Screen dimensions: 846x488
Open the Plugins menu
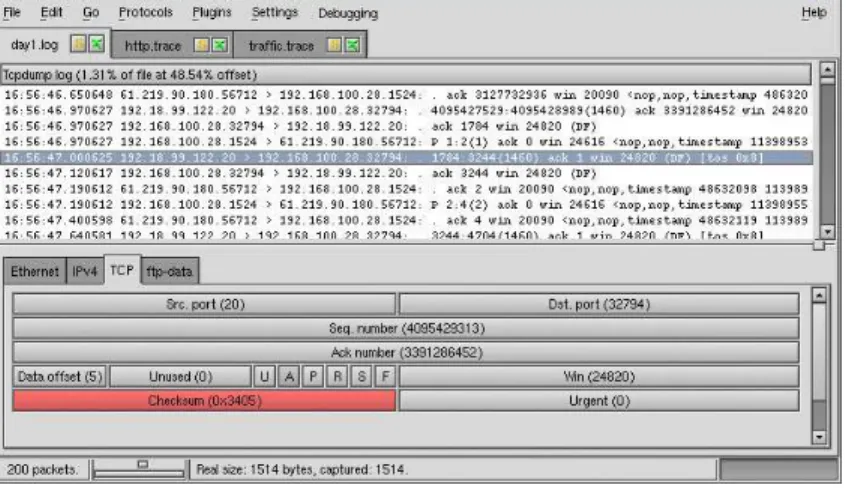212,12
